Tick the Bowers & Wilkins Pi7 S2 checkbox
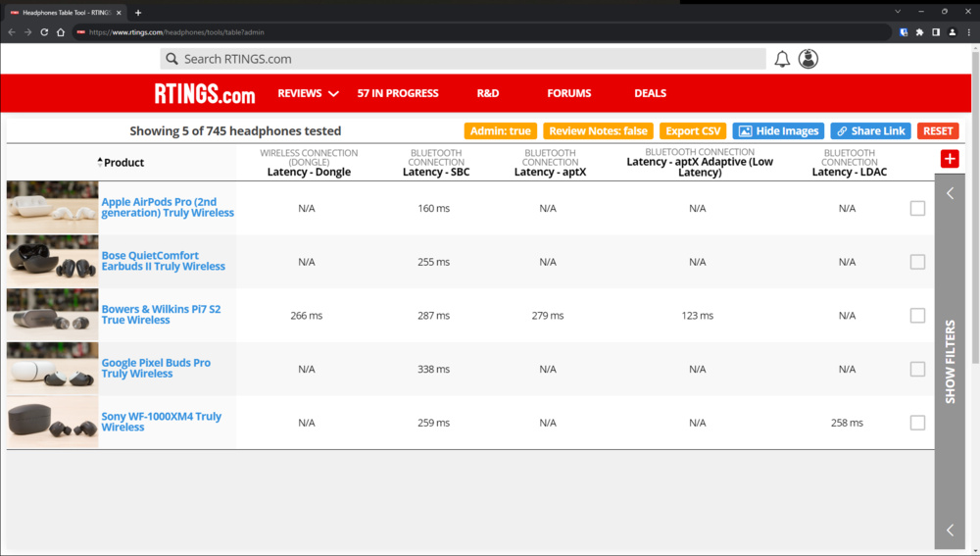 917,316
